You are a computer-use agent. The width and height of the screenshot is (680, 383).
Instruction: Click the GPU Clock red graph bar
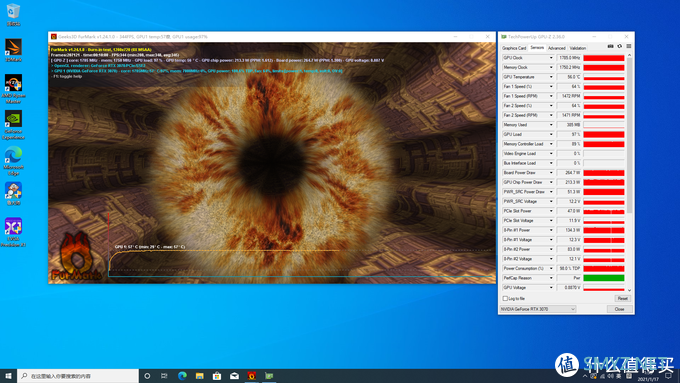tap(604, 58)
